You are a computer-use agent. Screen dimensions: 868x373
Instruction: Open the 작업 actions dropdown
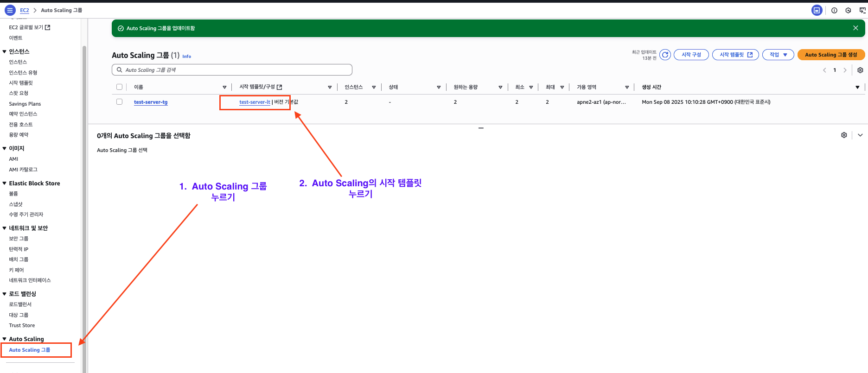pos(778,55)
